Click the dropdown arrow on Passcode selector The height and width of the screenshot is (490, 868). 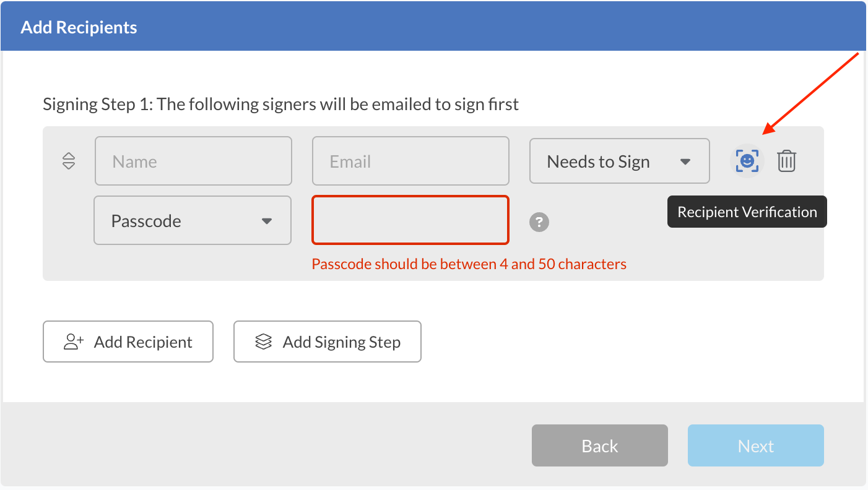(267, 220)
